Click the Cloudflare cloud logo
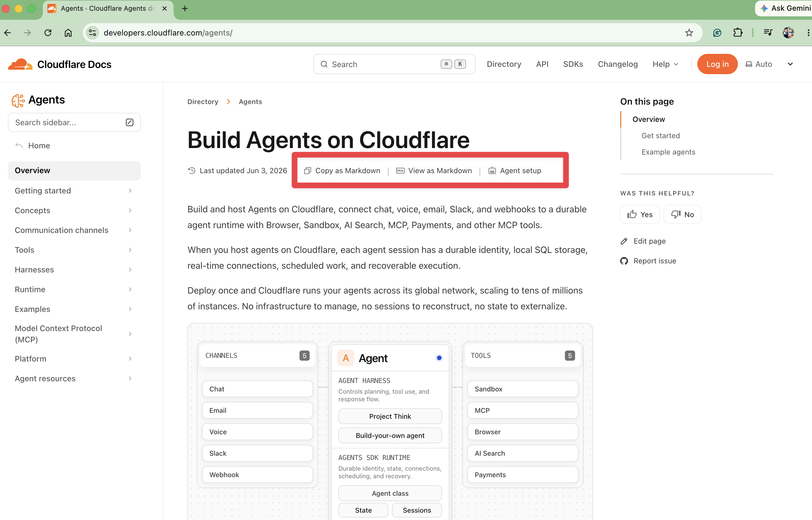This screenshot has height=520, width=812. [20, 64]
